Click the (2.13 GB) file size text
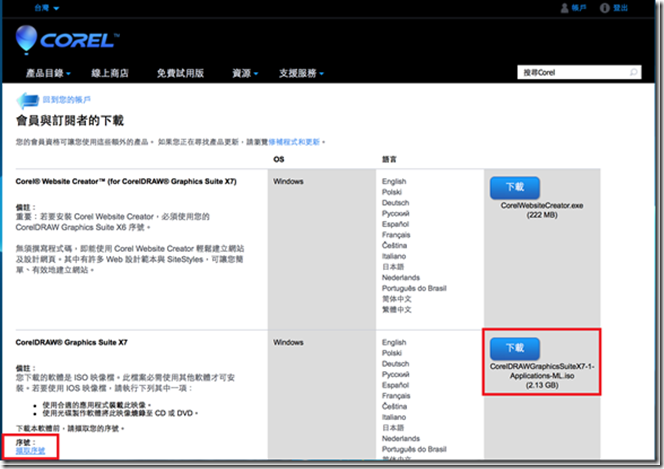 542,386
